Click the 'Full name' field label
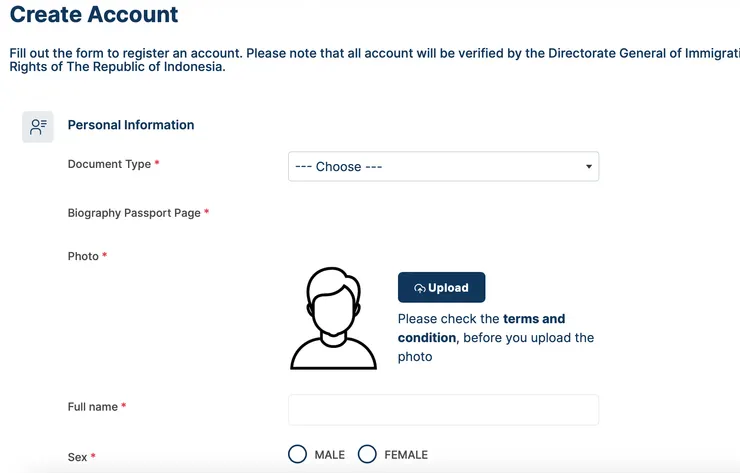Image resolution: width=740 pixels, height=473 pixels. 92,407
